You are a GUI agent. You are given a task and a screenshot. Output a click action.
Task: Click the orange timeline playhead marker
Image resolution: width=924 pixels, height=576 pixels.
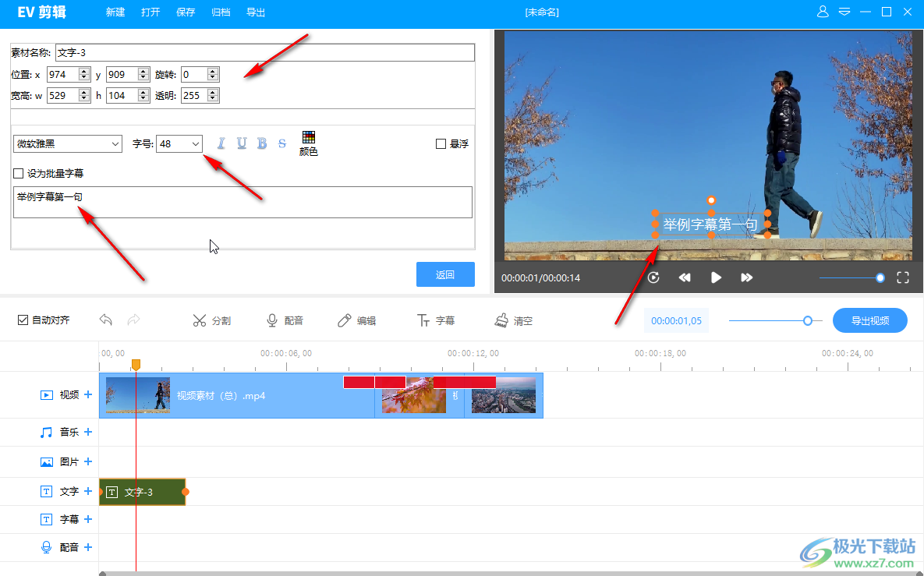tap(136, 365)
